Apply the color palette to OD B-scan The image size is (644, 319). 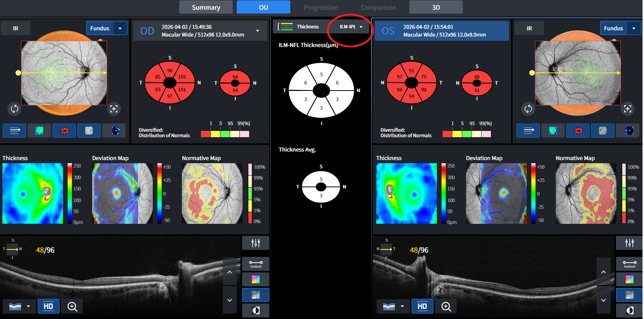tap(255, 279)
